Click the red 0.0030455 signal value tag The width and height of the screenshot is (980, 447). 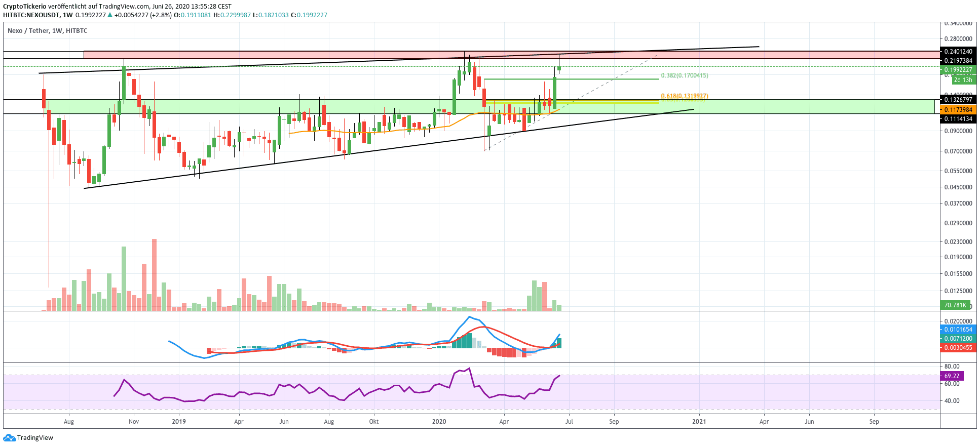click(x=958, y=348)
